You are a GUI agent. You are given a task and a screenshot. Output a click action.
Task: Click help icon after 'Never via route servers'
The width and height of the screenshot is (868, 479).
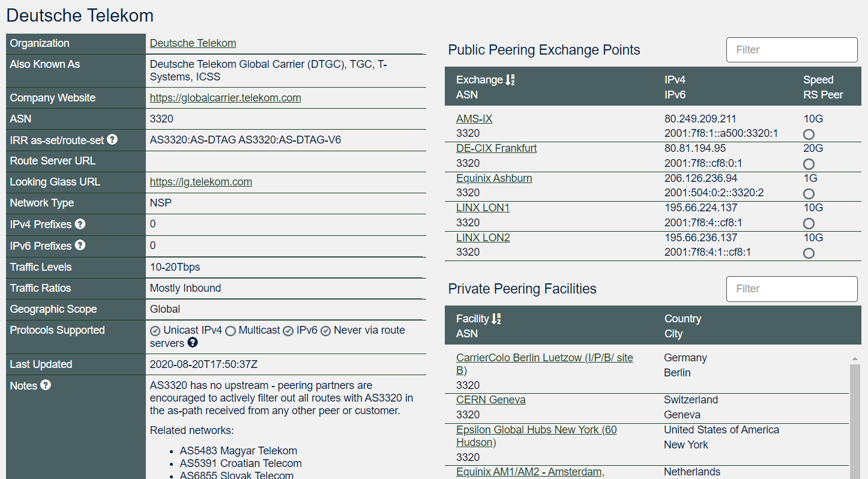pos(193,343)
